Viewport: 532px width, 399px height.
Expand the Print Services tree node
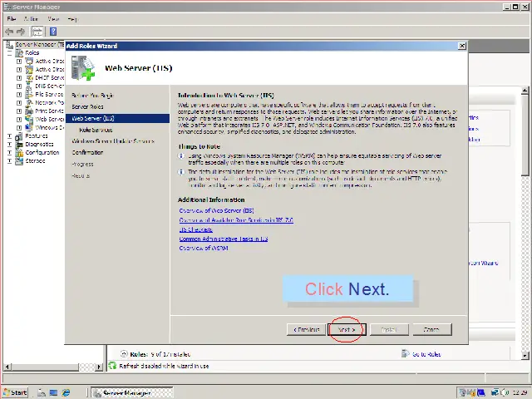pyautogui.click(x=19, y=111)
